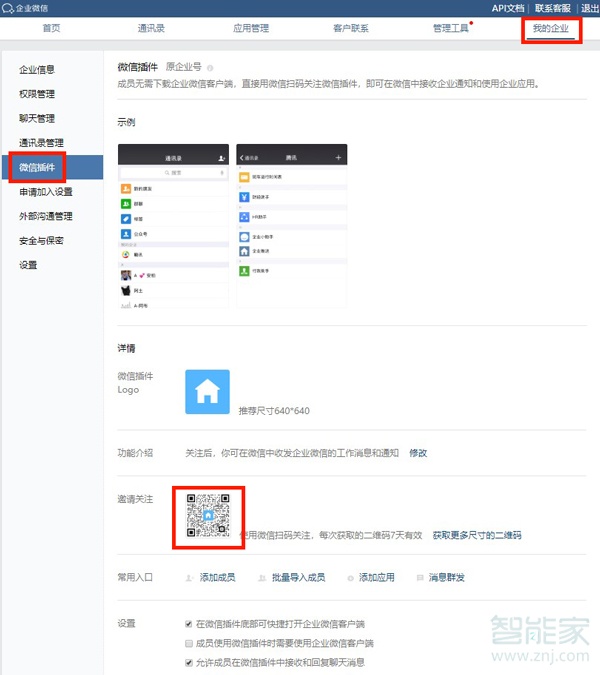Open the API文档 link
This screenshot has height=675, width=600.
tap(508, 8)
